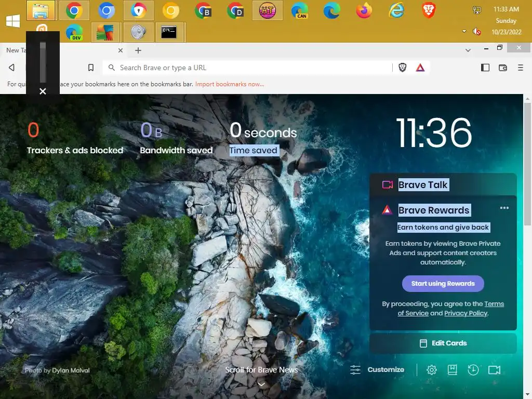Open the Customize dashboard button
Screen dimensions: 532x399
point(377,369)
